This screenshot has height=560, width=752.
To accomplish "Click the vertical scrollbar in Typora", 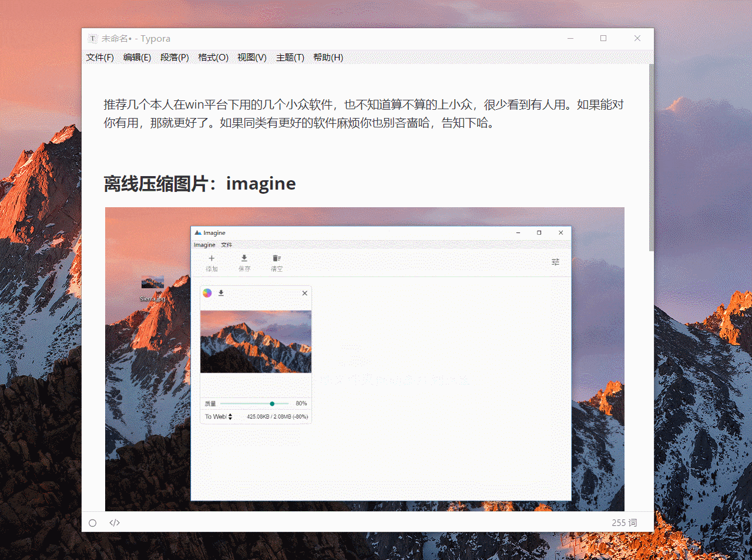I will tap(651, 158).
